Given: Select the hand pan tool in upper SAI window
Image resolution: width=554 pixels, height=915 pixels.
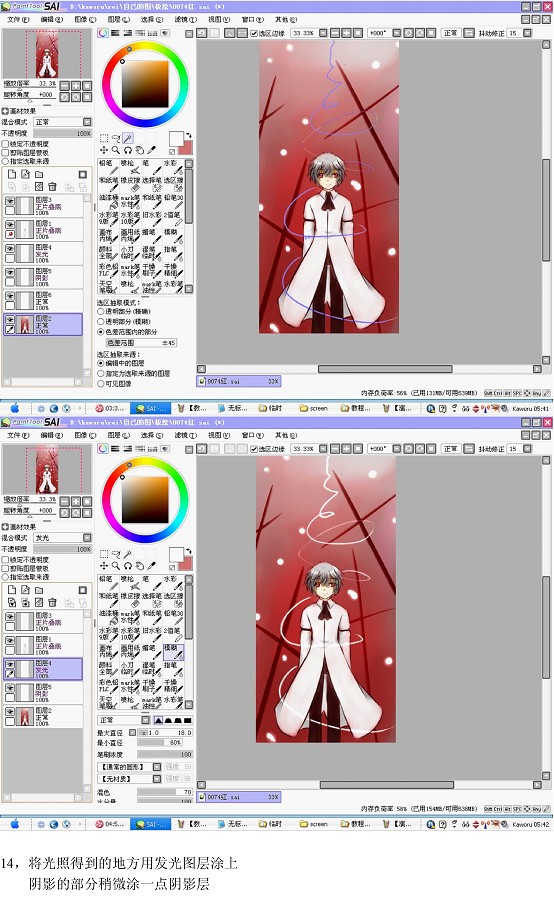Looking at the screenshot, I should [140, 150].
